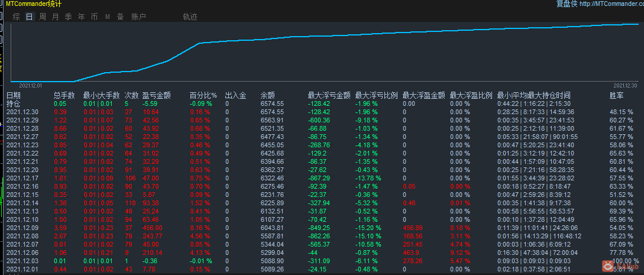Click the 最大浮盈金额 column header
The width and height of the screenshot is (644, 275).
[424, 96]
